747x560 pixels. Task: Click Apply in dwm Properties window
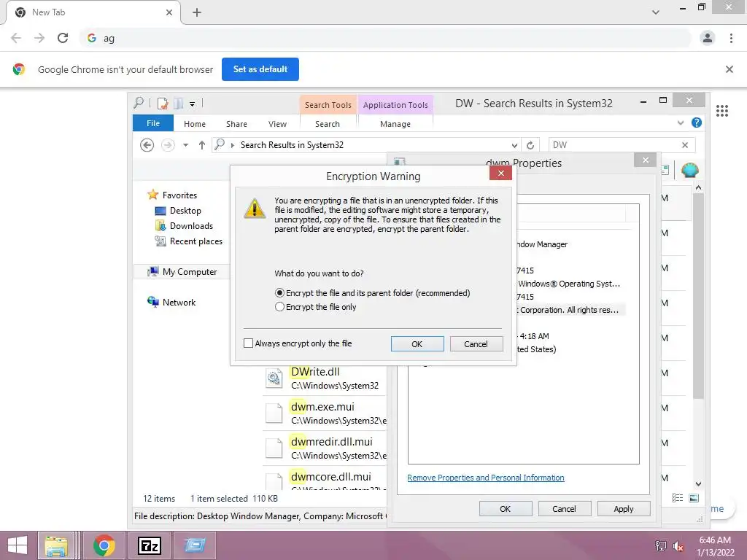click(623, 508)
